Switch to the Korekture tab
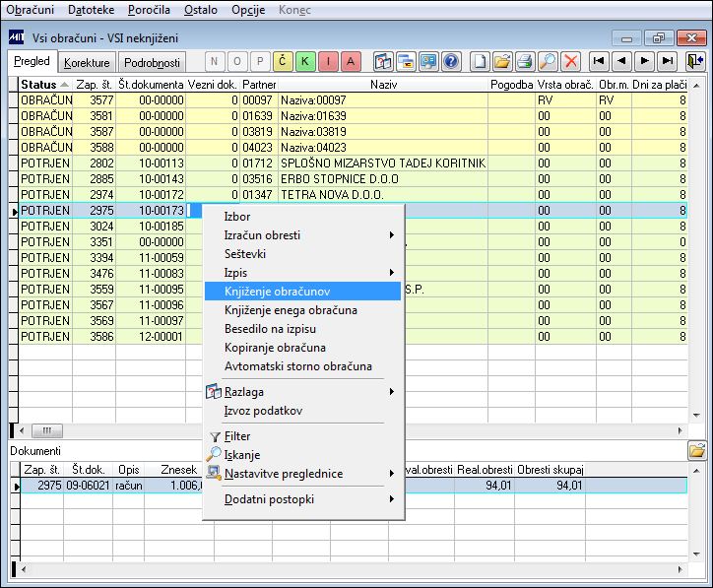 (87, 63)
